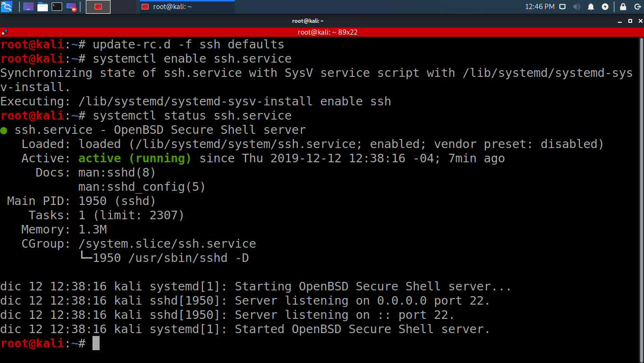Click log line 'Started OpenBSD Secure Shell server.'
Image resolution: width=644 pixels, height=363 pixels.
point(362,329)
